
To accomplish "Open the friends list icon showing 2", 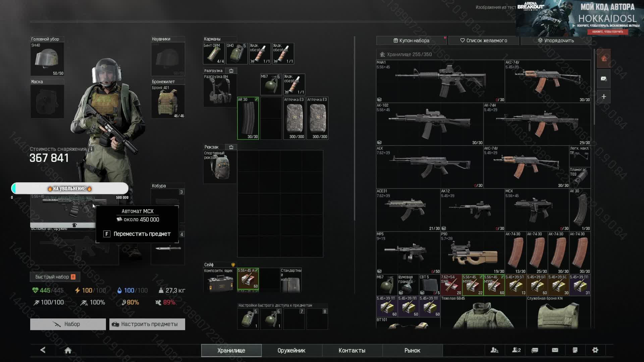I will (x=516, y=350).
